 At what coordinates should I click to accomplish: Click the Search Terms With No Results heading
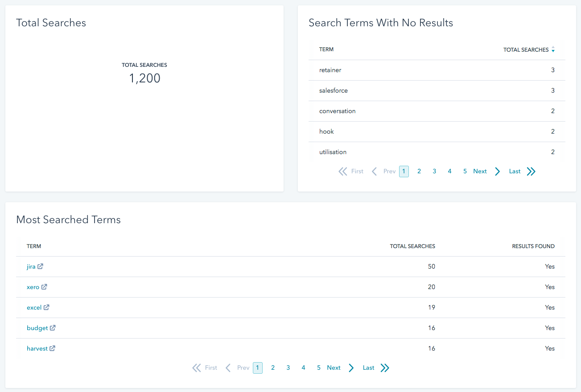pos(381,23)
